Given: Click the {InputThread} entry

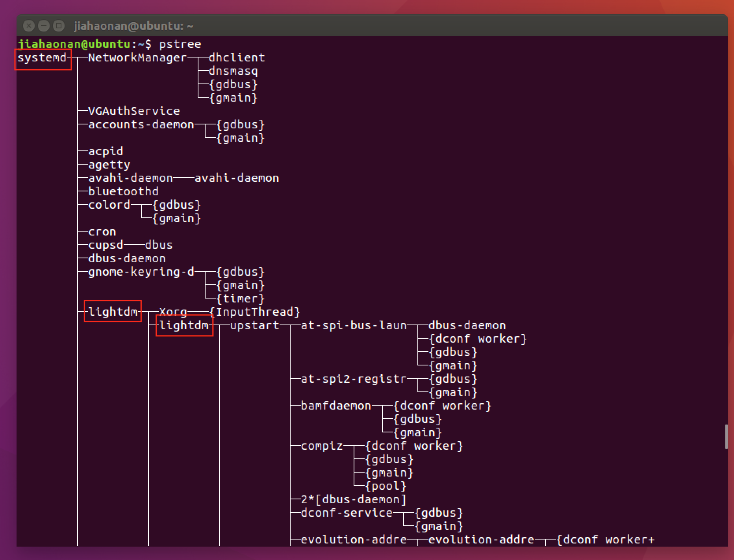Looking at the screenshot, I should (x=254, y=312).
